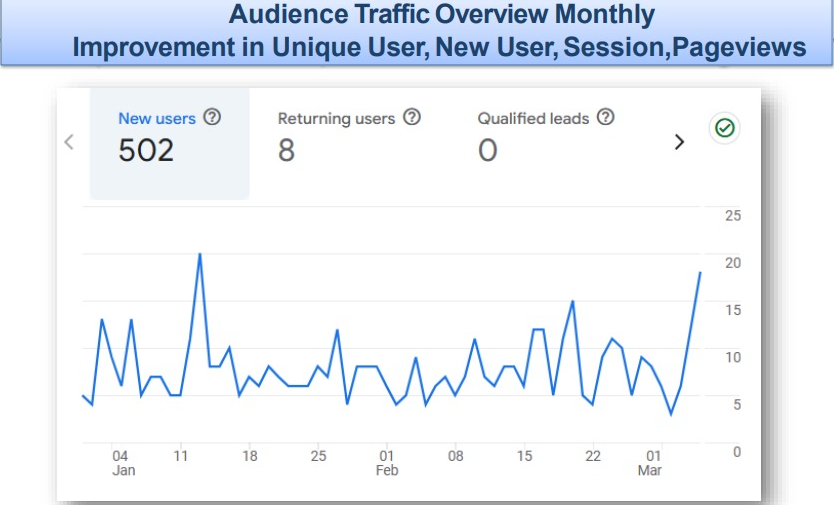This screenshot has height=505, width=834.
Task: Click the 01 Feb date axis label
Action: click(x=387, y=463)
